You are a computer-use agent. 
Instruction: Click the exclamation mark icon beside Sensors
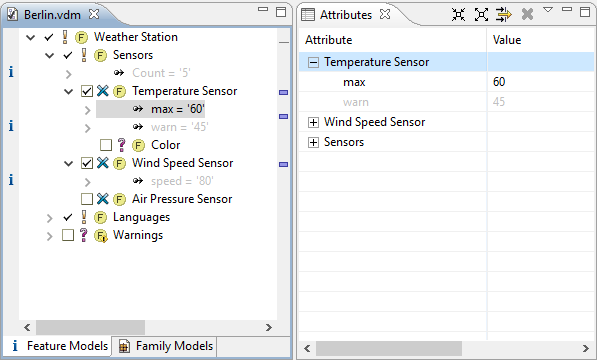[x=84, y=55]
